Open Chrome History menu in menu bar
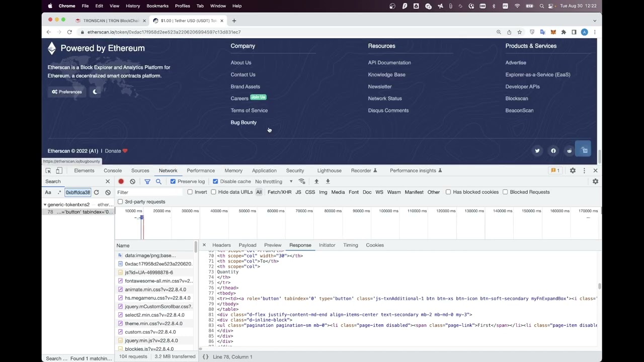The width and height of the screenshot is (644, 362). [133, 6]
